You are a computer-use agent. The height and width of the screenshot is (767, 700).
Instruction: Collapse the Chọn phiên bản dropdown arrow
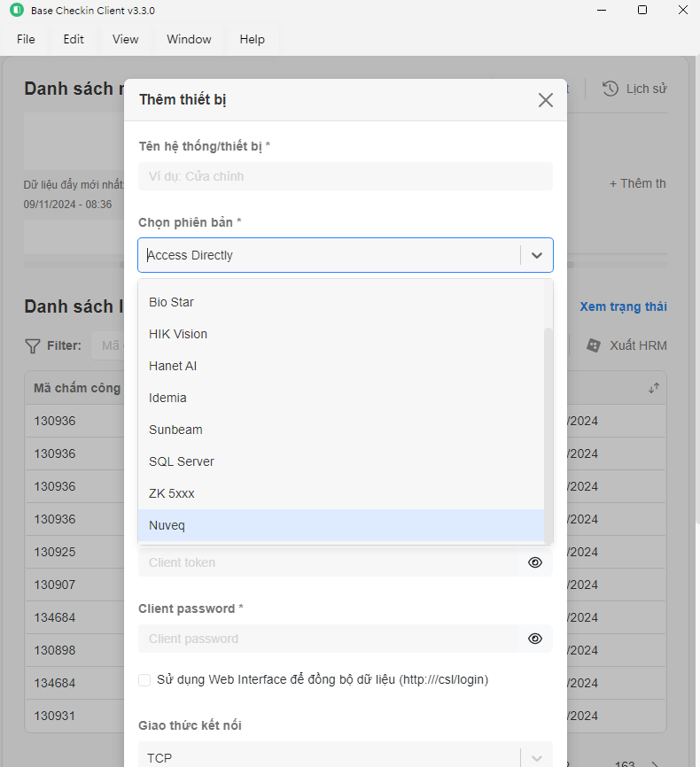pyautogui.click(x=537, y=255)
